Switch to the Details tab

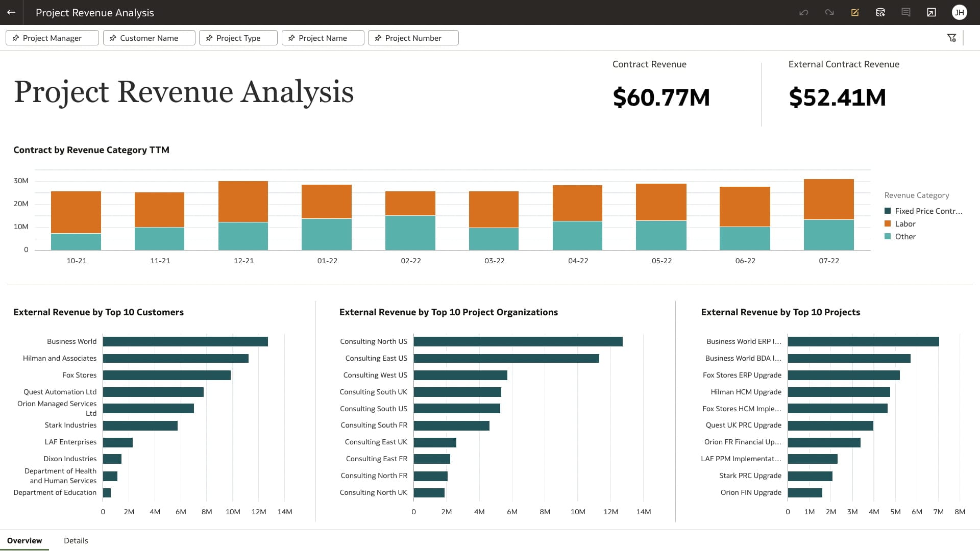coord(76,540)
